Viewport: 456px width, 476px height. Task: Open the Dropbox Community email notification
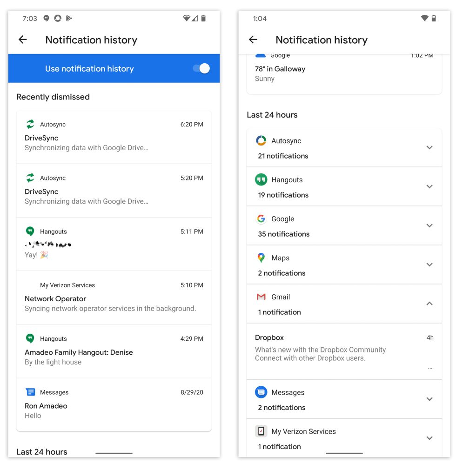pyautogui.click(x=344, y=351)
